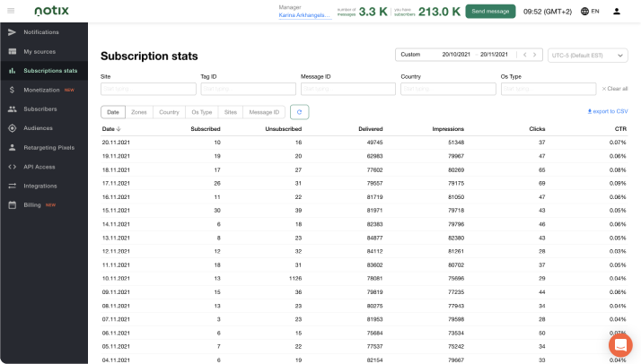Screen dimensions: 641x364
Task: Click the user profile icon
Action: coord(617,12)
